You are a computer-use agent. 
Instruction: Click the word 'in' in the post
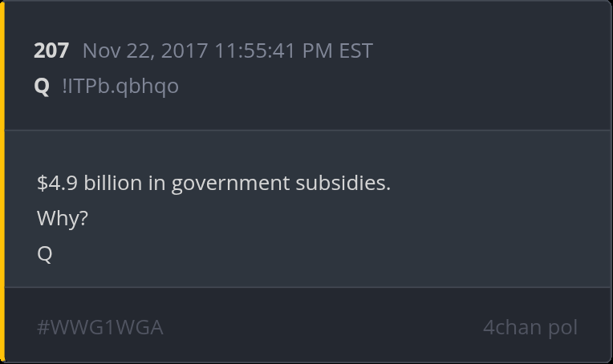click(156, 183)
